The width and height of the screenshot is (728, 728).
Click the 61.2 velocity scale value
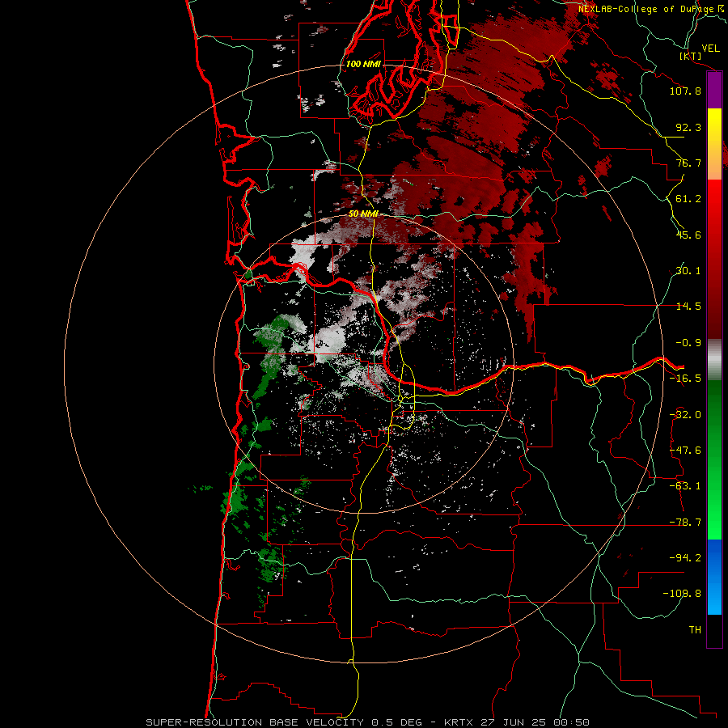pos(688,199)
